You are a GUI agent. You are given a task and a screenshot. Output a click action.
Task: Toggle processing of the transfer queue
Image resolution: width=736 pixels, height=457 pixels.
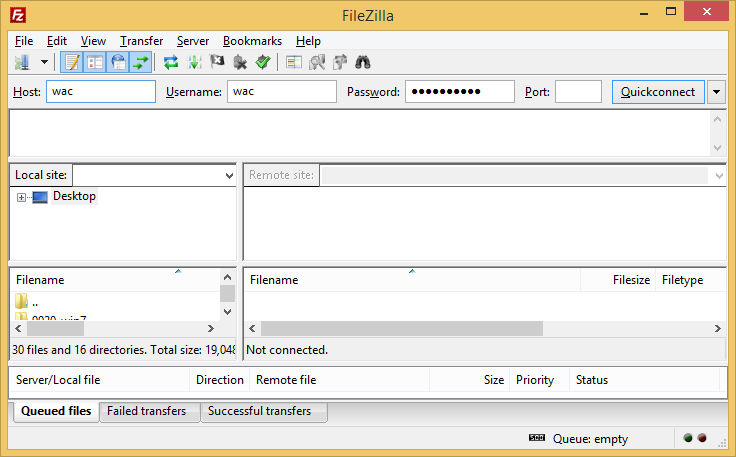click(x=194, y=62)
